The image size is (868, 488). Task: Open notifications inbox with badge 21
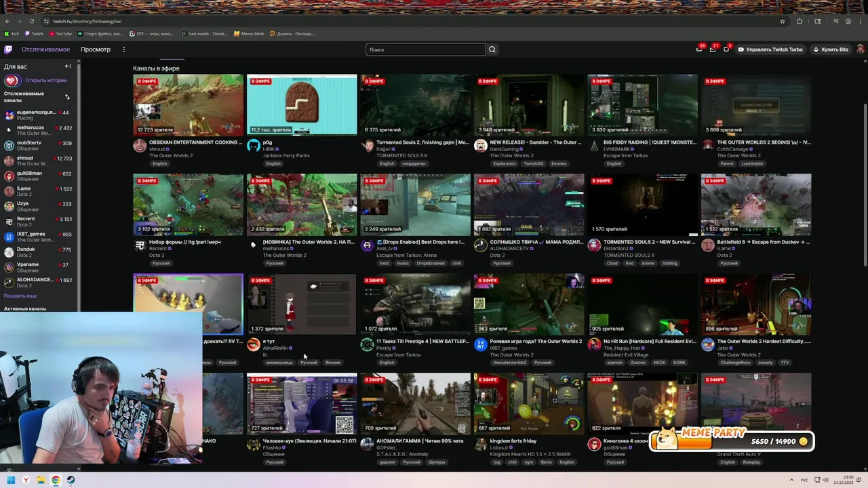pos(713,49)
